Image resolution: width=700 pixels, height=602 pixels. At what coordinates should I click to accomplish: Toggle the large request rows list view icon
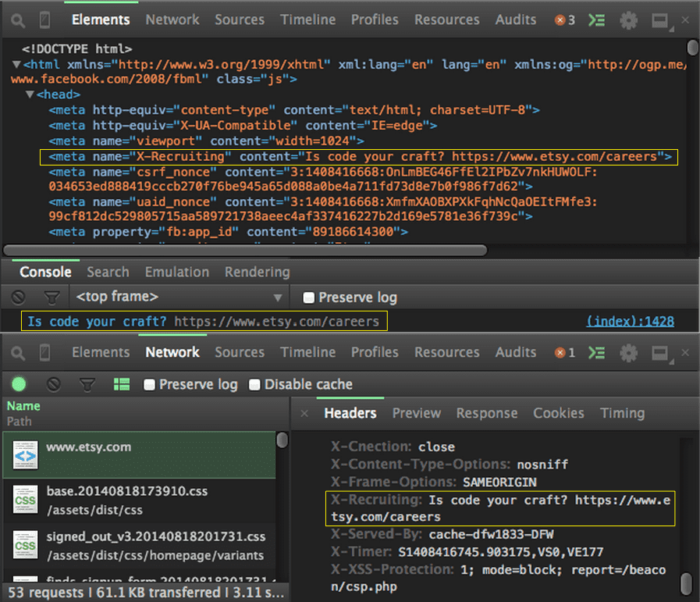121,384
